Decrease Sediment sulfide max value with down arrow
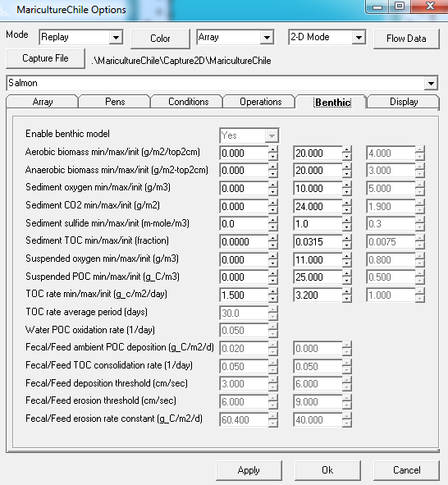This screenshot has height=485, width=448. click(346, 227)
